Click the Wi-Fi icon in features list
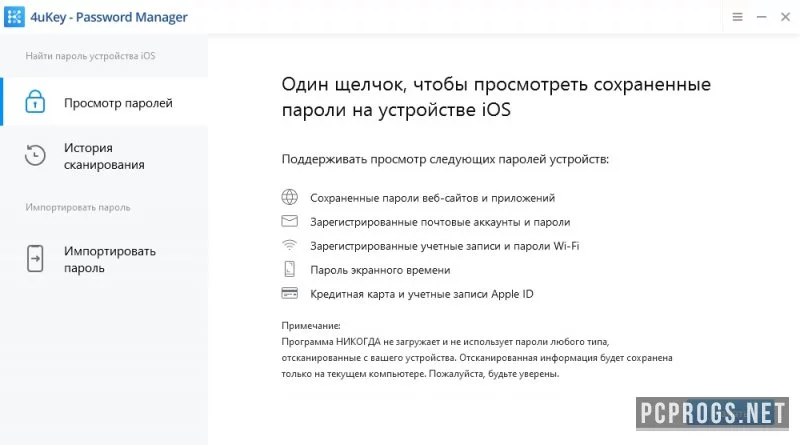Image resolution: width=800 pixels, height=445 pixels. pos(289,245)
